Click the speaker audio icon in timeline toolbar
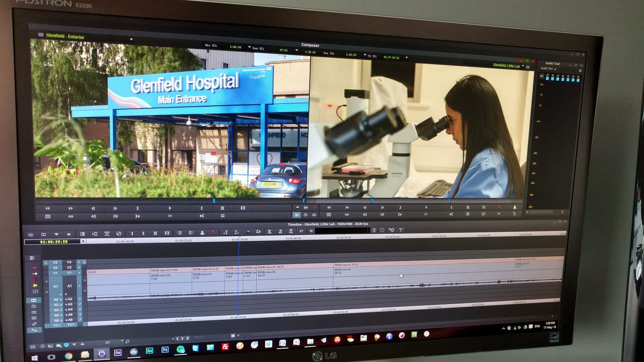The height and width of the screenshot is (362, 644). 311,231
